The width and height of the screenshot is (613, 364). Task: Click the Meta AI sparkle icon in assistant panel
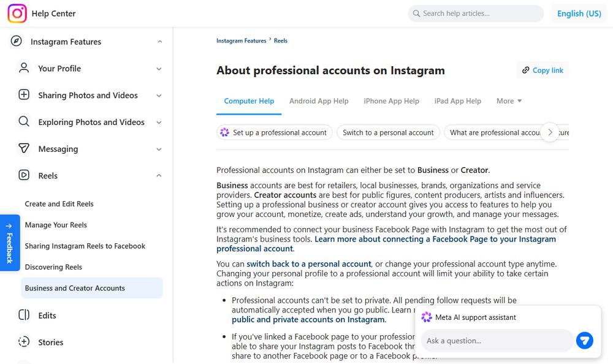[x=427, y=317]
